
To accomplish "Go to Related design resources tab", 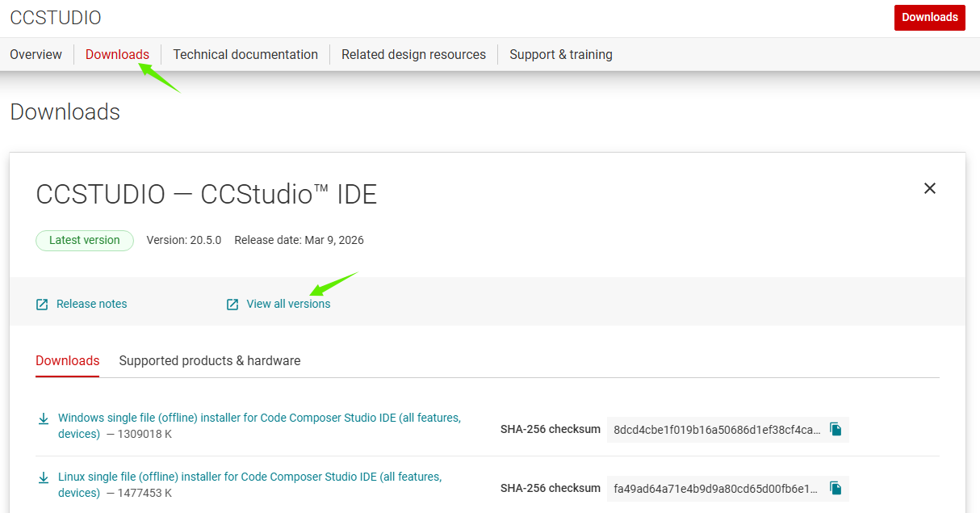I will click(x=413, y=55).
